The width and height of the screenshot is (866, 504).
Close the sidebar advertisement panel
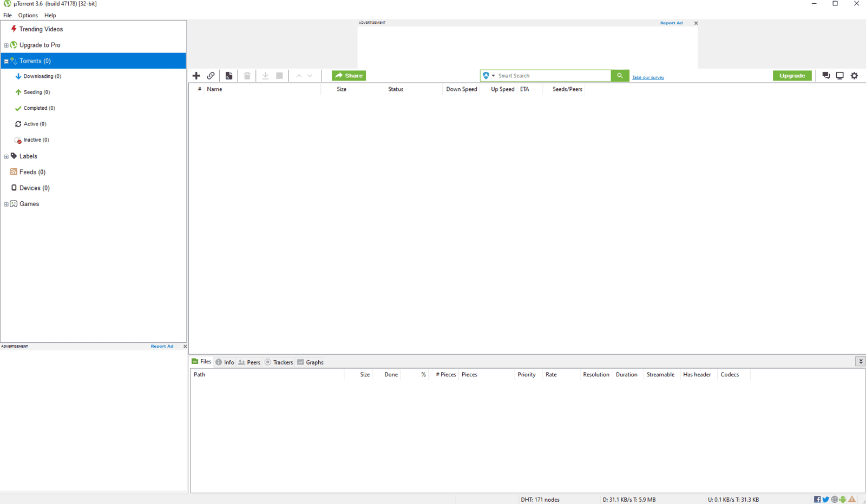click(185, 346)
